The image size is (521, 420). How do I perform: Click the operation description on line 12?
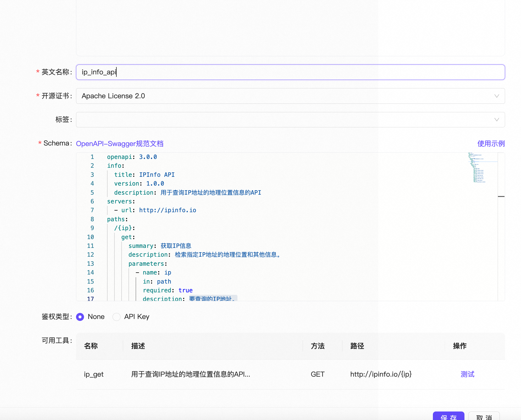coord(205,255)
